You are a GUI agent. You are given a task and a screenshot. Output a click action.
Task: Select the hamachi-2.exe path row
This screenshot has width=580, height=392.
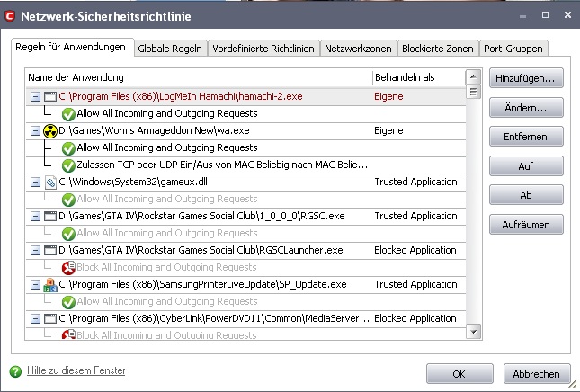coord(246,97)
